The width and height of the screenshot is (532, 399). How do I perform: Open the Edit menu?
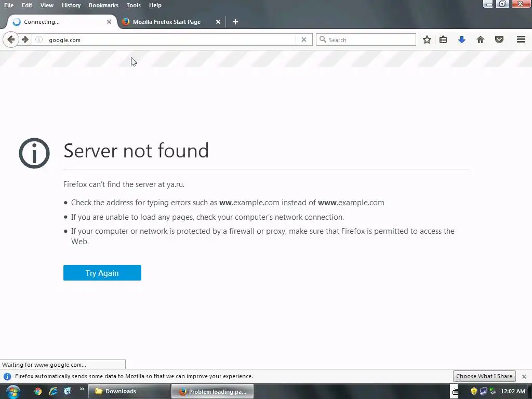[27, 5]
